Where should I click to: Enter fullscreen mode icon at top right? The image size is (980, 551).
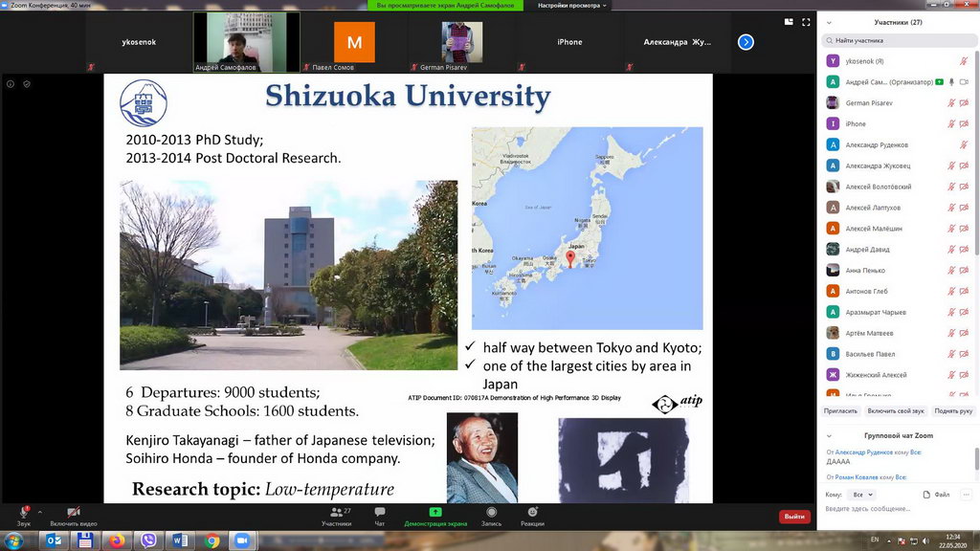tap(806, 22)
